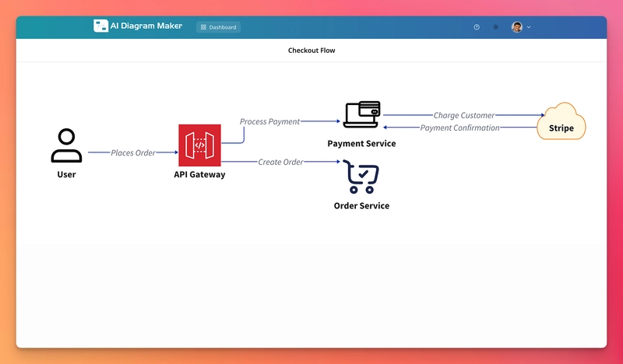This screenshot has width=623, height=364.
Task: Click the Payment Service text label
Action: tap(361, 144)
